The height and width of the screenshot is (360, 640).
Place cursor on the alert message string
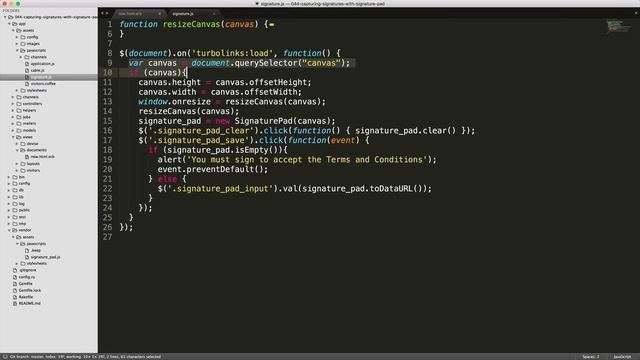pyautogui.click(x=307, y=160)
